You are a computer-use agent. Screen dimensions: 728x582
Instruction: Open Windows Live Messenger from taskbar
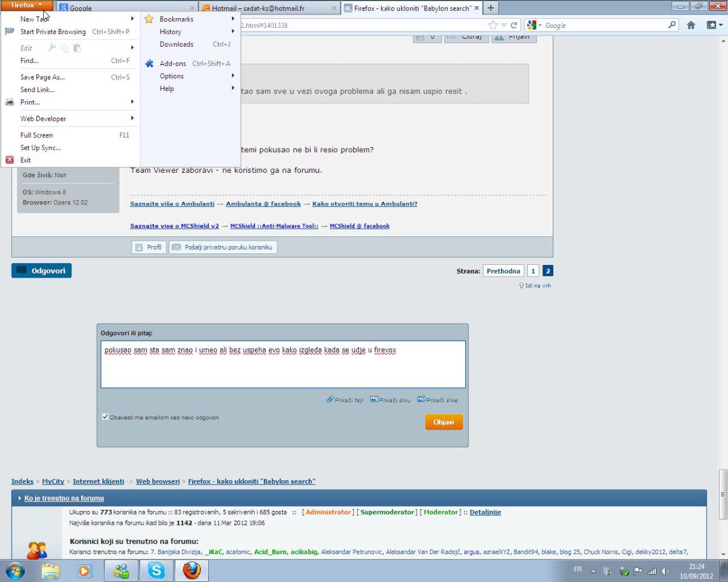coord(121,570)
